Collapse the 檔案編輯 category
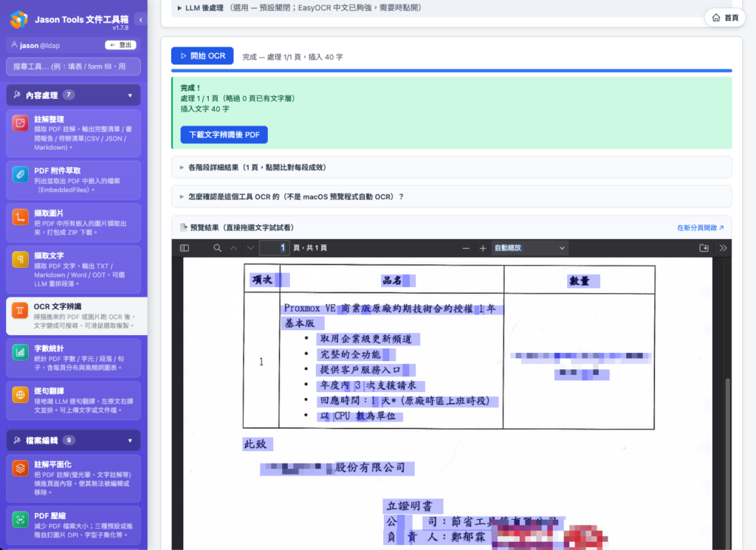Viewport: 756px width, 550px height. click(x=73, y=440)
